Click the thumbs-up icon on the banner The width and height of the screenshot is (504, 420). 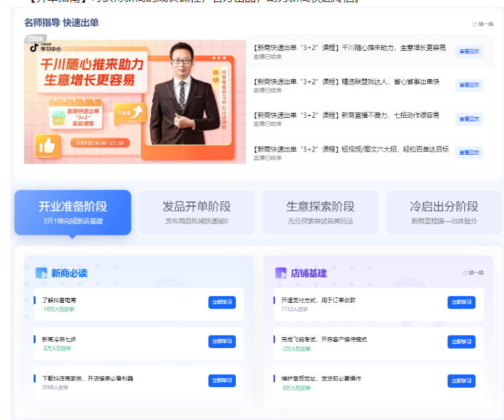coord(47,145)
